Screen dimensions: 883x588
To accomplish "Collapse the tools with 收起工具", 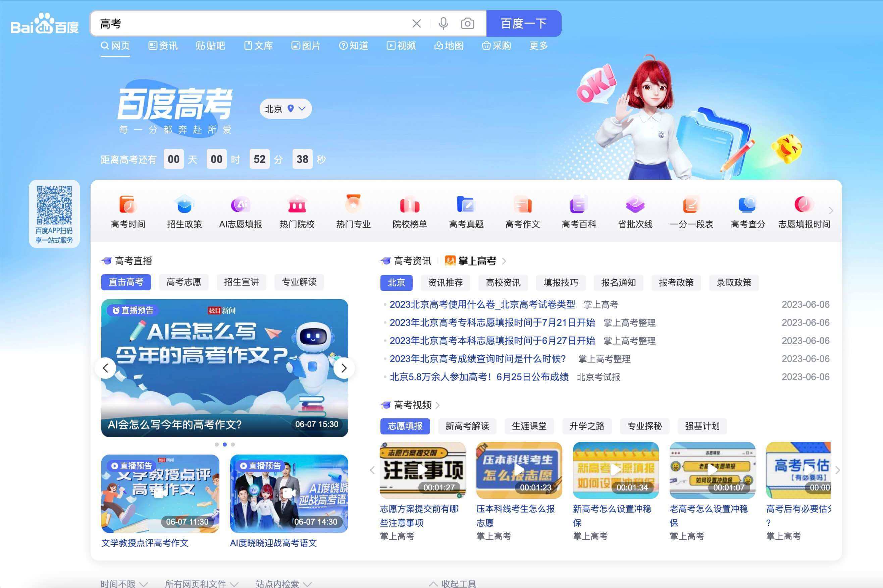I will 453,584.
